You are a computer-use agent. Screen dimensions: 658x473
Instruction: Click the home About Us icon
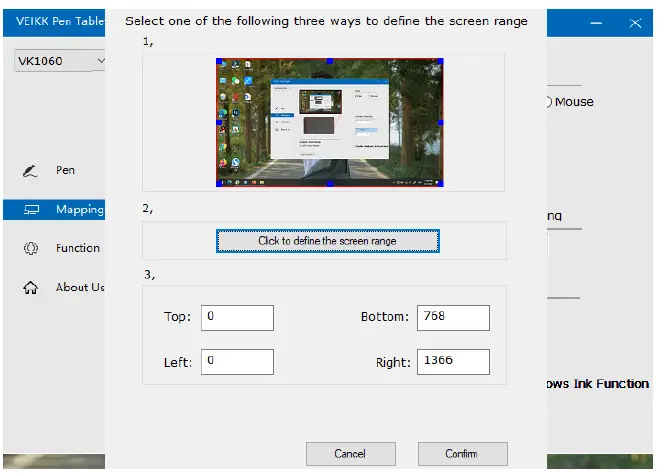tap(30, 287)
